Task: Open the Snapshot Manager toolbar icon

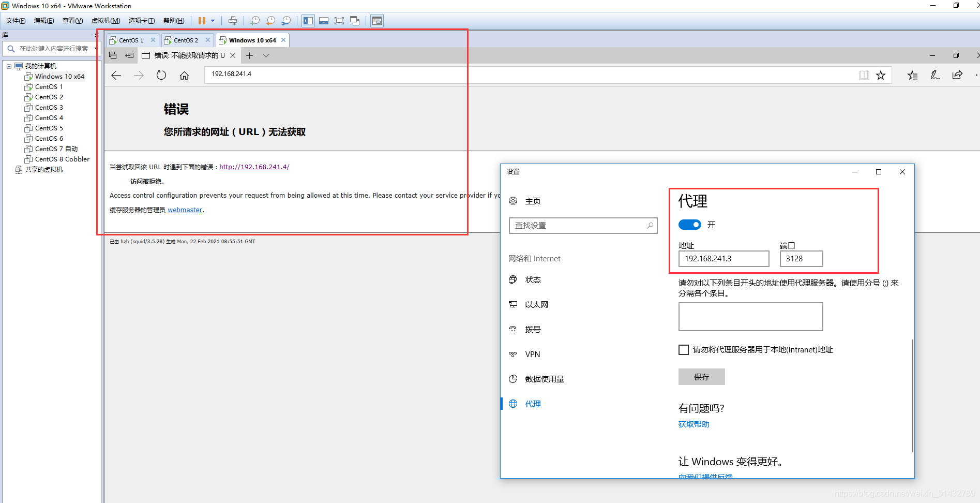Action: (286, 21)
